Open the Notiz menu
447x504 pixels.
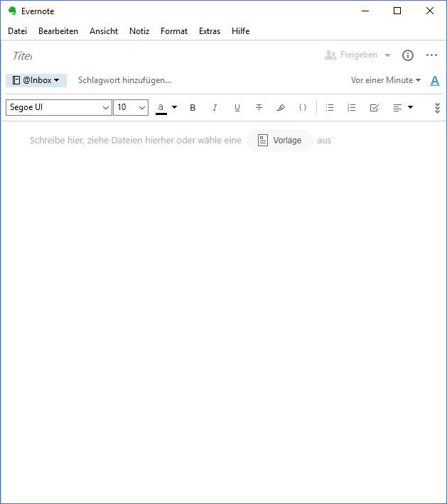(x=139, y=31)
